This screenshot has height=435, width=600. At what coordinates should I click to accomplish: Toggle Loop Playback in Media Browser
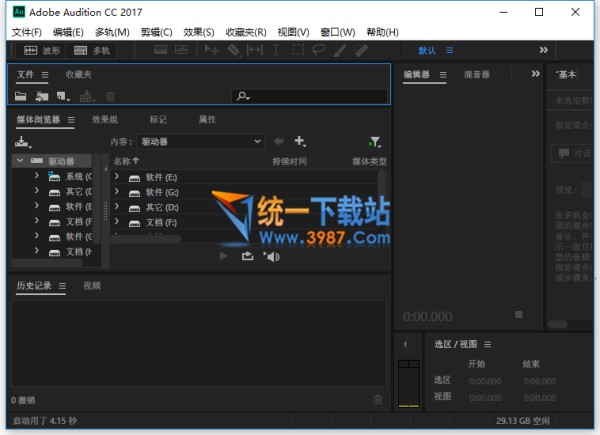point(248,256)
